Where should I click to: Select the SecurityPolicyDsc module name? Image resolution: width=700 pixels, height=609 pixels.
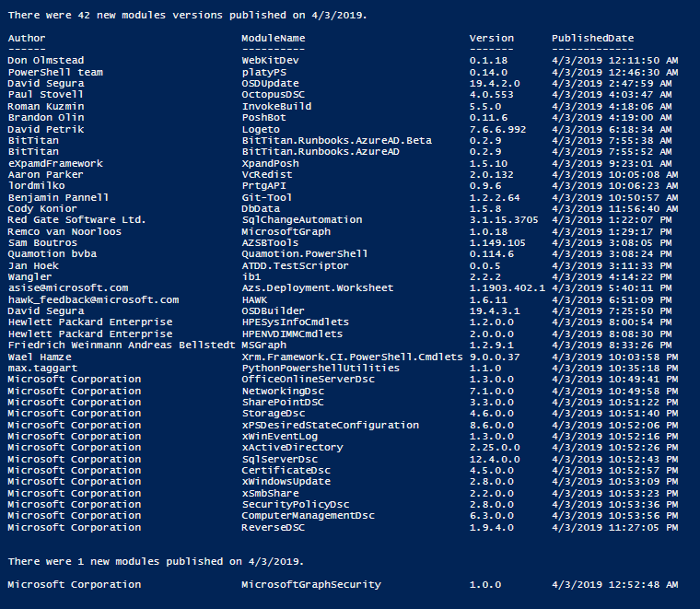point(296,505)
